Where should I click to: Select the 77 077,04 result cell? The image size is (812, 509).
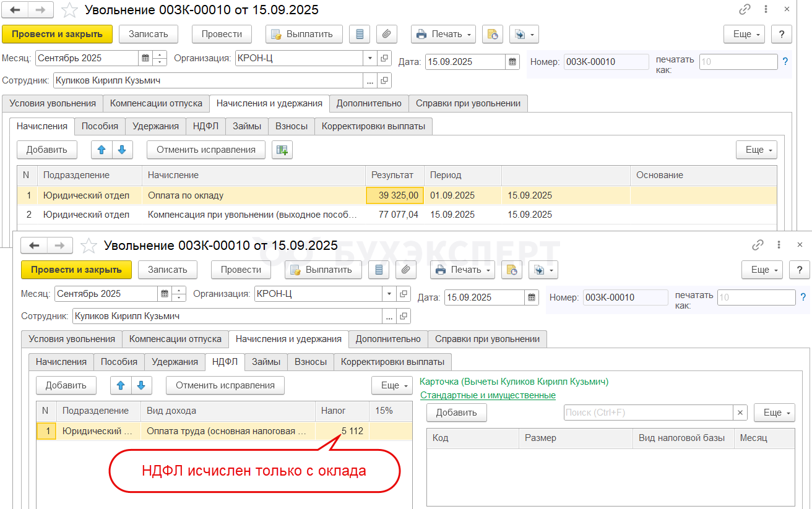(x=395, y=215)
